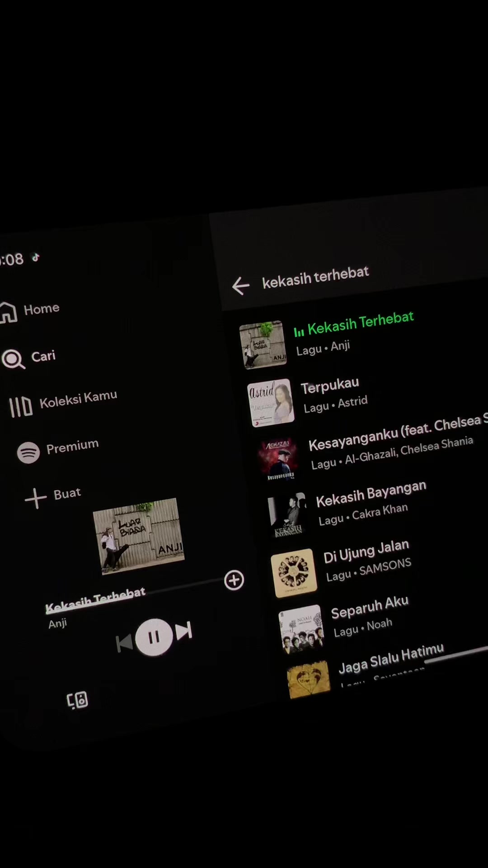Play the song 'Jaga Slalu Hatimu'
The width and height of the screenshot is (488, 868).
(391, 659)
